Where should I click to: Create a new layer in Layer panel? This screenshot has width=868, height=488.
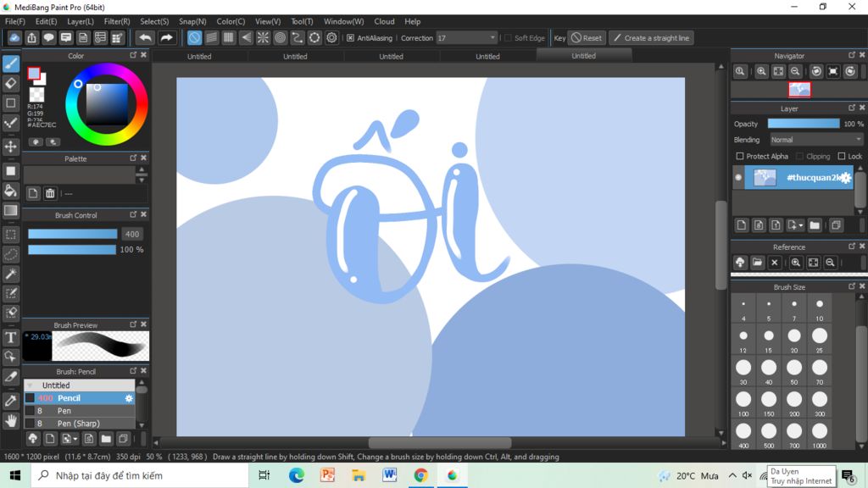(742, 225)
